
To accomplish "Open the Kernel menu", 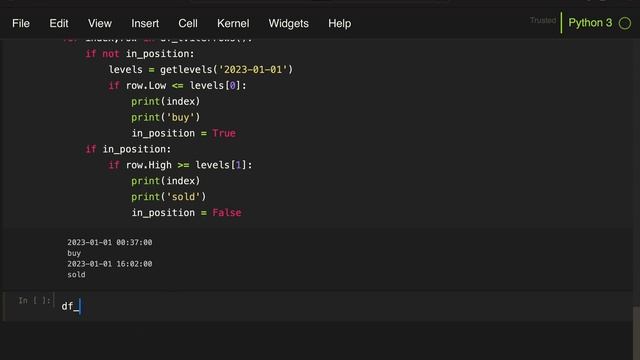I will pos(233,24).
